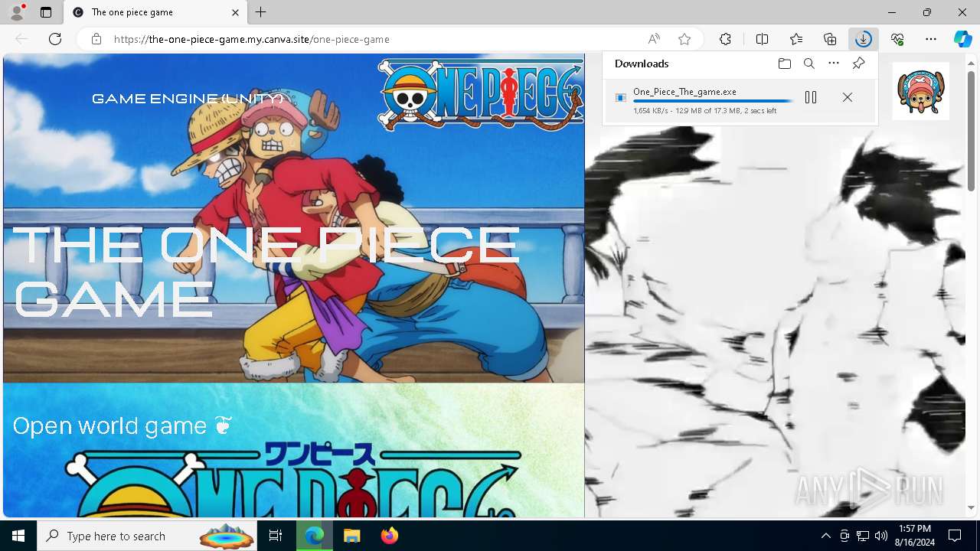The width and height of the screenshot is (980, 551).
Task: Toggle the Downloads toolbar button
Action: click(x=864, y=39)
